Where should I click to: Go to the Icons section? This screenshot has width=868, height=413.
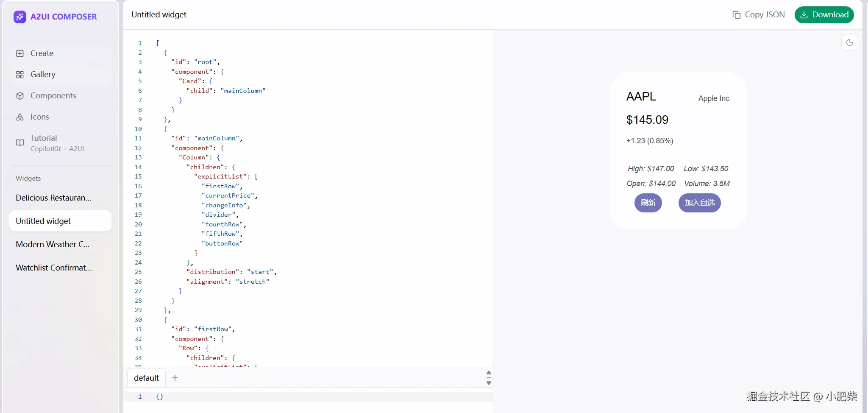coord(61,117)
